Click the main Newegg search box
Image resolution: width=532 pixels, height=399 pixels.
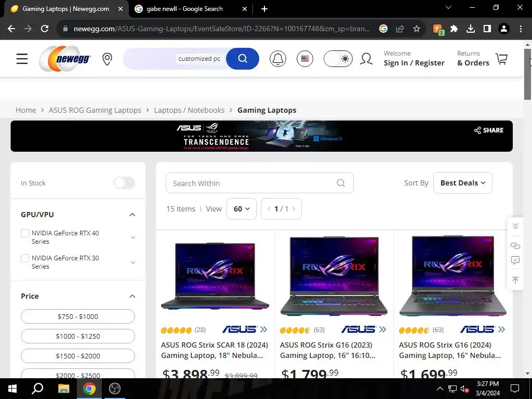(175, 59)
